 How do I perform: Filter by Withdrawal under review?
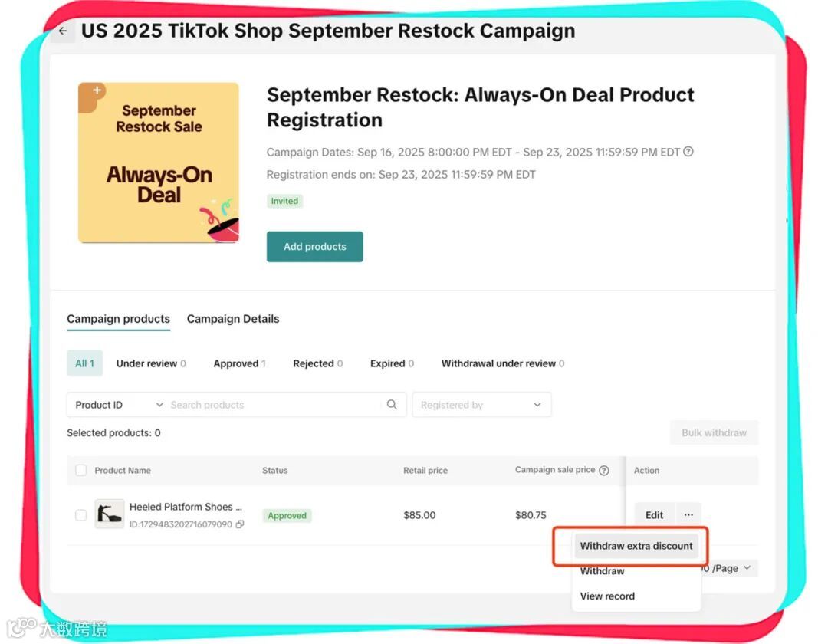tap(503, 363)
